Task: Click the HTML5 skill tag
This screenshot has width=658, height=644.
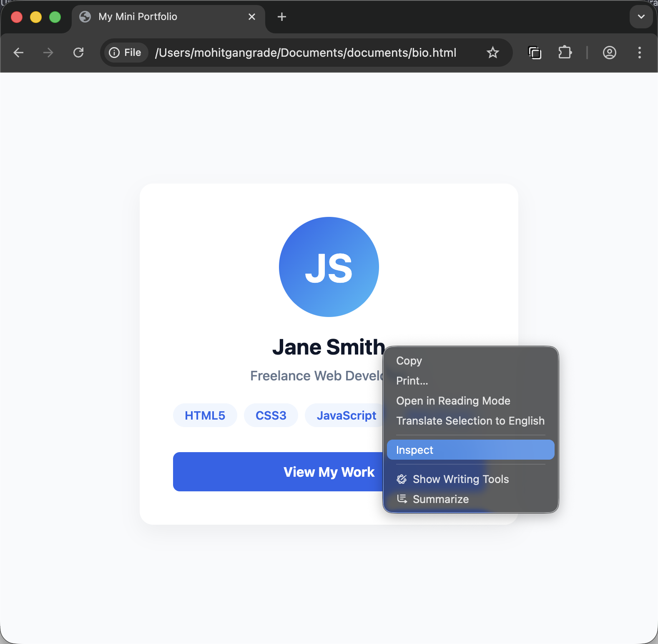Action: [x=205, y=415]
